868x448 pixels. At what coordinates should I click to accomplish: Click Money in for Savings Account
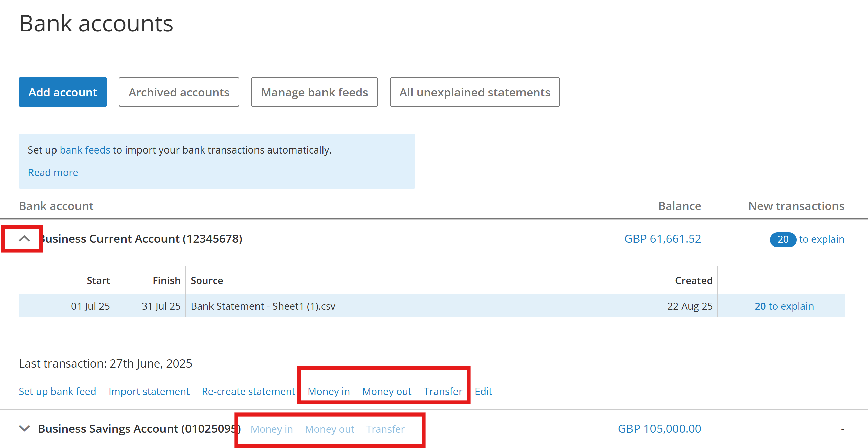272,429
